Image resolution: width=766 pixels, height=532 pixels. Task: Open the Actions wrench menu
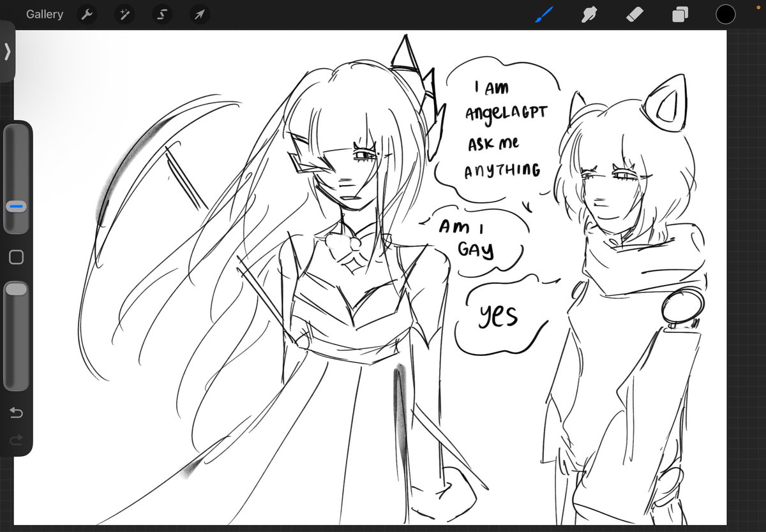[x=87, y=14]
